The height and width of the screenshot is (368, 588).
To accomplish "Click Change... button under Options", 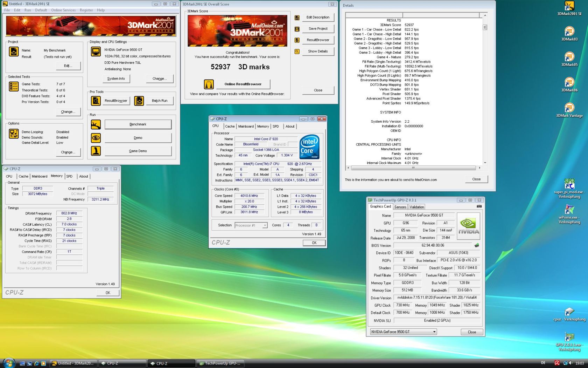I will tap(68, 152).
